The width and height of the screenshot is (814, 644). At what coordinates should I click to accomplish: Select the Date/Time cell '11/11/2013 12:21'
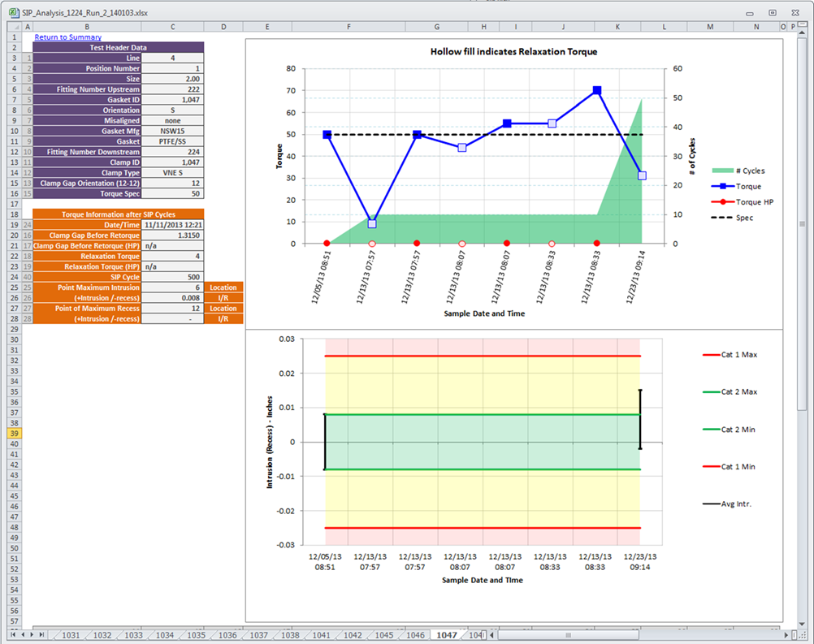point(172,225)
